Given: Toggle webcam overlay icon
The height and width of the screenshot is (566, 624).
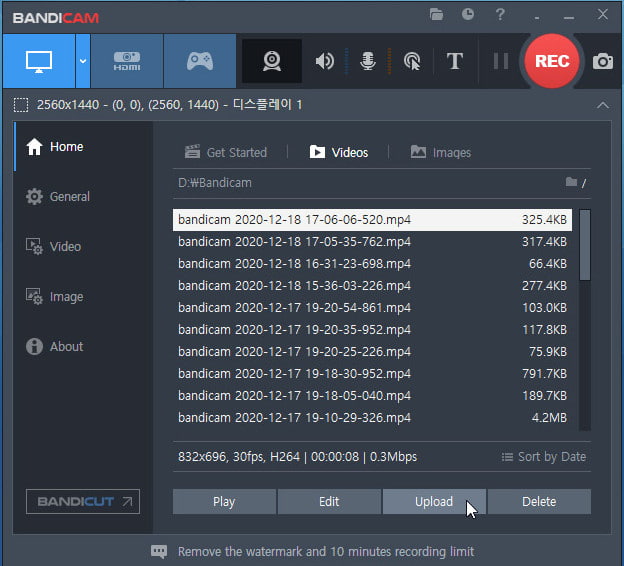Looking at the screenshot, I should click(272, 61).
